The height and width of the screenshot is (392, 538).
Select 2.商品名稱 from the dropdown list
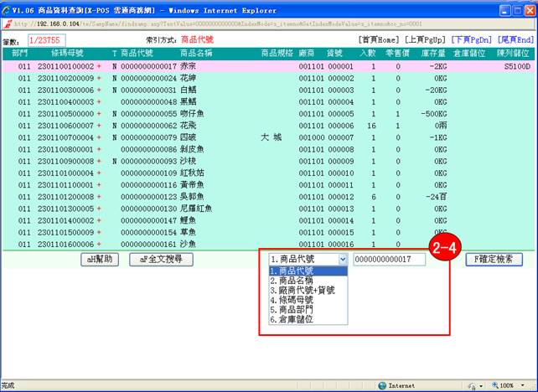[x=292, y=281]
